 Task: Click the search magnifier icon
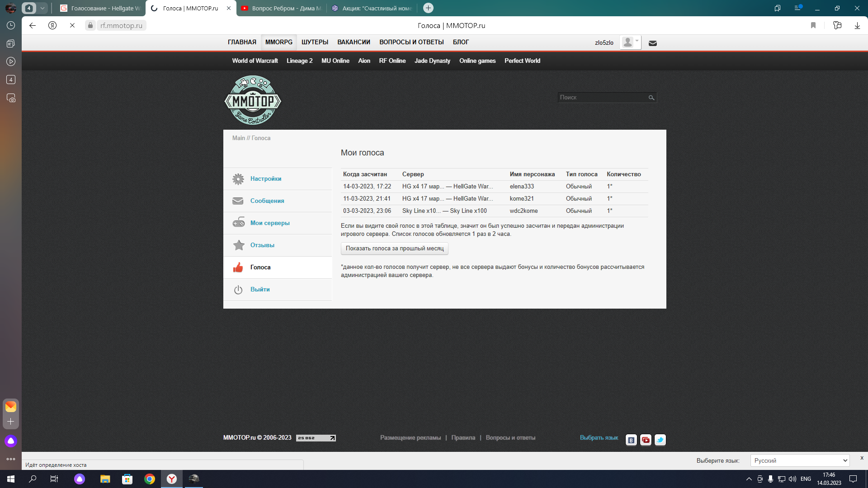(x=651, y=98)
